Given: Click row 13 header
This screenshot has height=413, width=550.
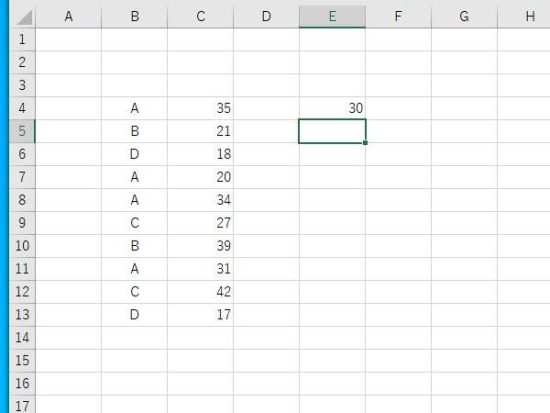Looking at the screenshot, I should click(22, 315).
